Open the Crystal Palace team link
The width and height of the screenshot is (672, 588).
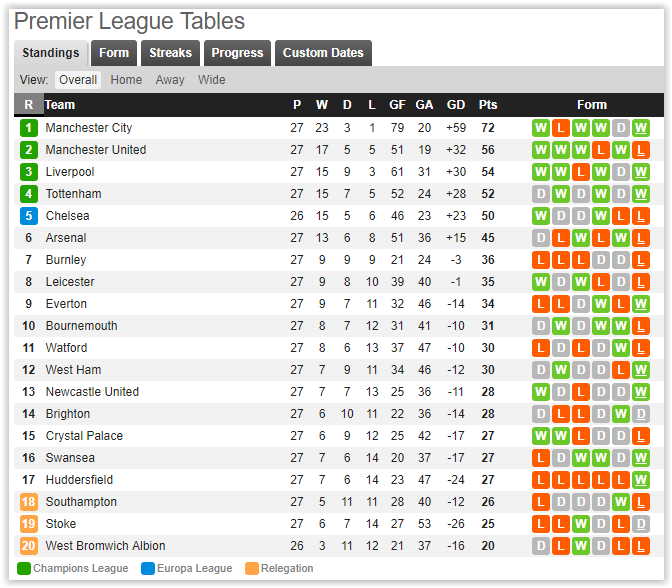(84, 436)
